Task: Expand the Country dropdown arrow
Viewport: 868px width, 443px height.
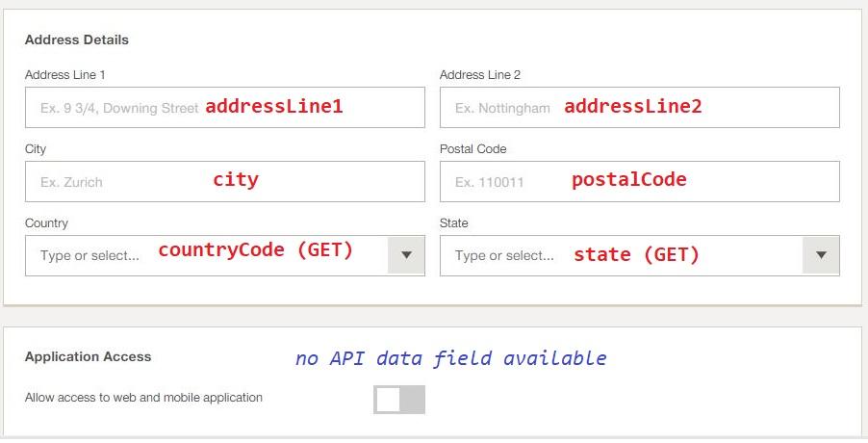Action: click(x=406, y=255)
